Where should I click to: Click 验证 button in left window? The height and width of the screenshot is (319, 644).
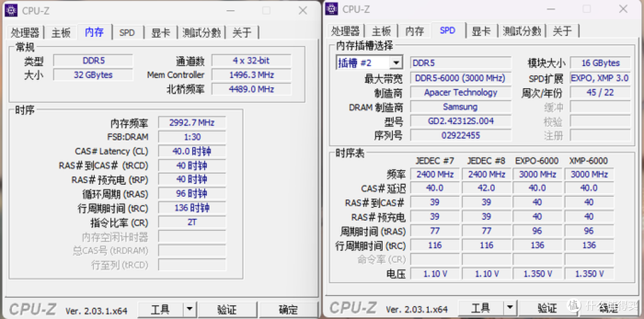pyautogui.click(x=227, y=309)
